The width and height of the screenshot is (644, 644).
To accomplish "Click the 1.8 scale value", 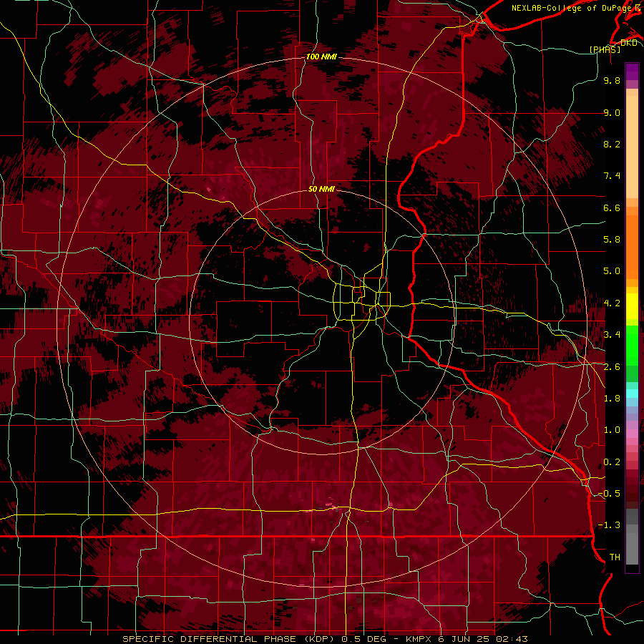I will point(612,399).
